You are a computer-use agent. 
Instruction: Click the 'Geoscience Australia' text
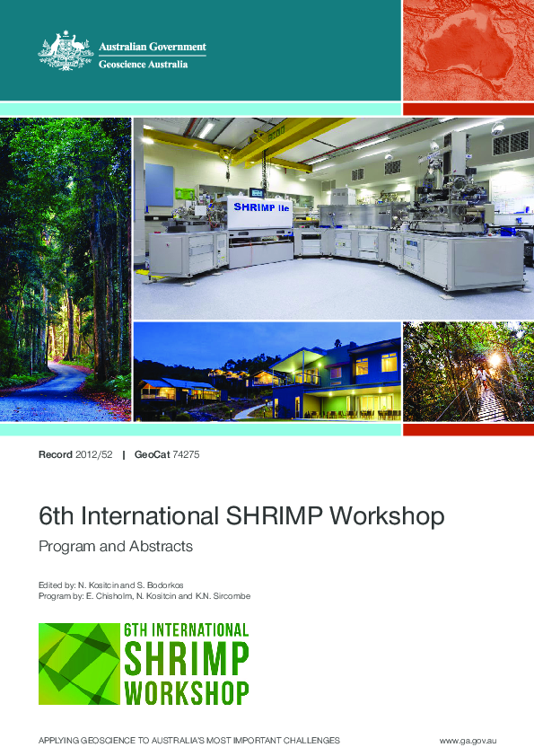pyautogui.click(x=143, y=64)
